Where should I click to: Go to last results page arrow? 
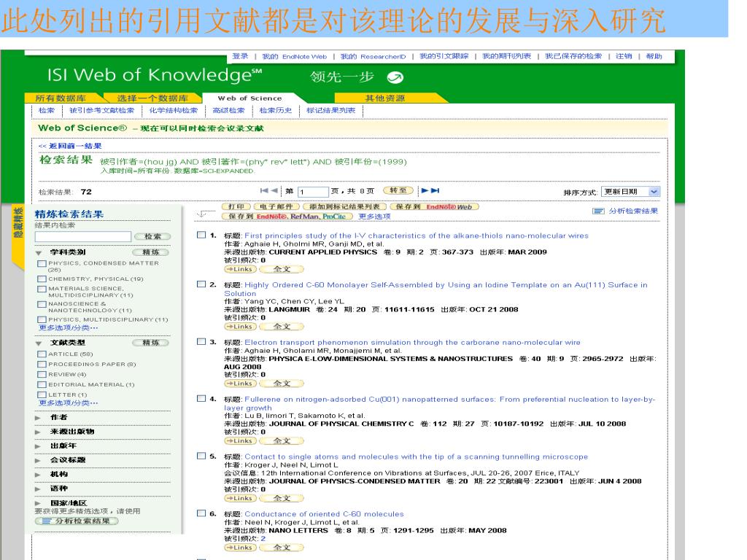coord(435,190)
